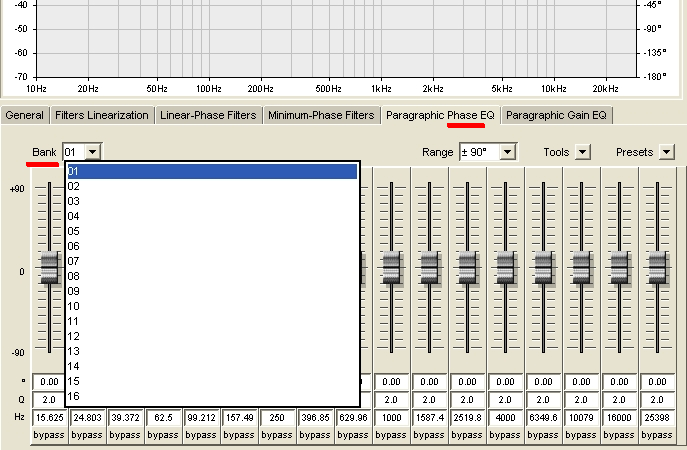687x450 pixels.
Task: Click the 16000 Hz band slider handle
Action: [x=619, y=267]
